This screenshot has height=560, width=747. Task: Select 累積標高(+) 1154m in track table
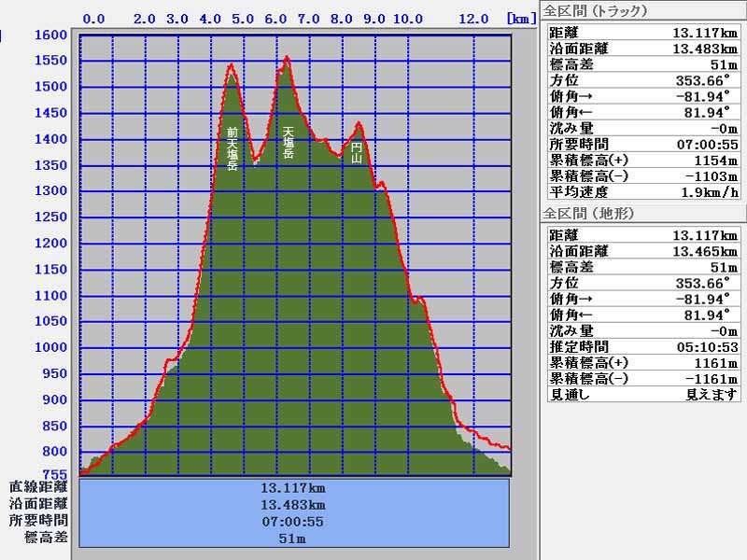[x=643, y=160]
